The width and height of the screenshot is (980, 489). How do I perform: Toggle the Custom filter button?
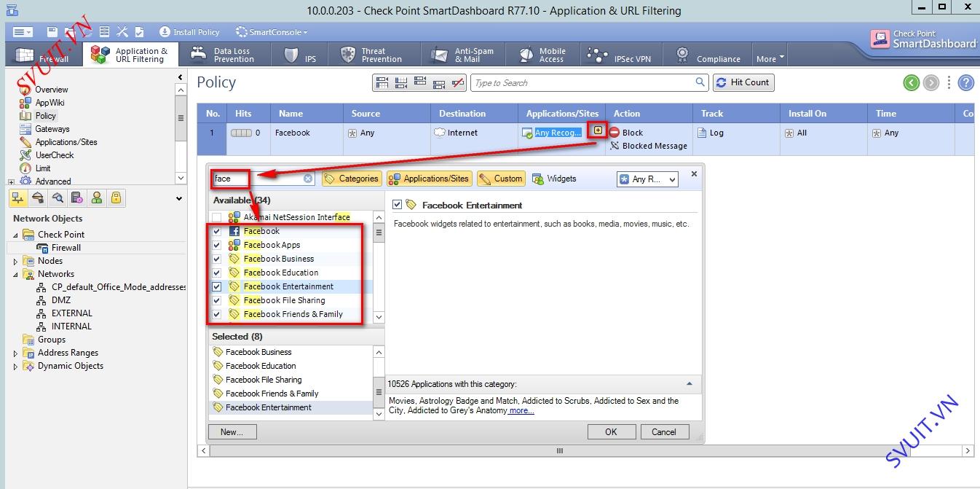click(501, 179)
